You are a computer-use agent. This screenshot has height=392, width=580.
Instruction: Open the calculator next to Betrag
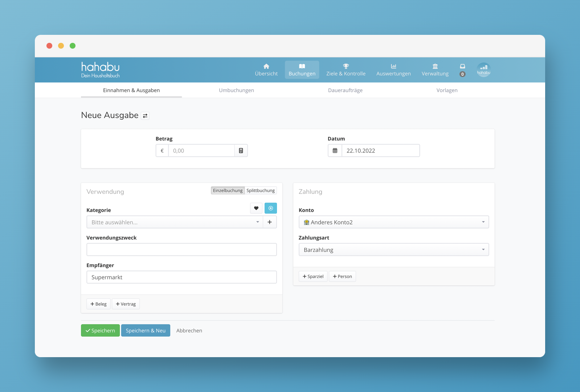click(x=241, y=151)
